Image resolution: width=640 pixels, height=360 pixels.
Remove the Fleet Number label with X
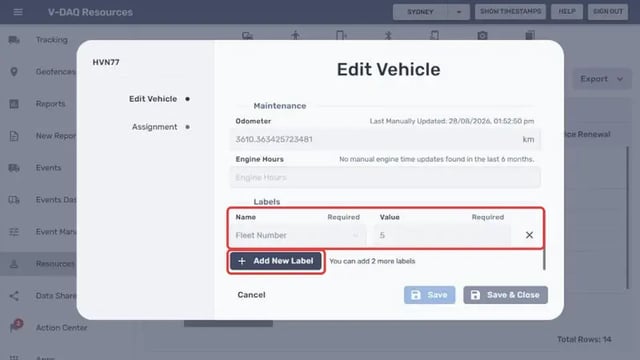pos(529,235)
